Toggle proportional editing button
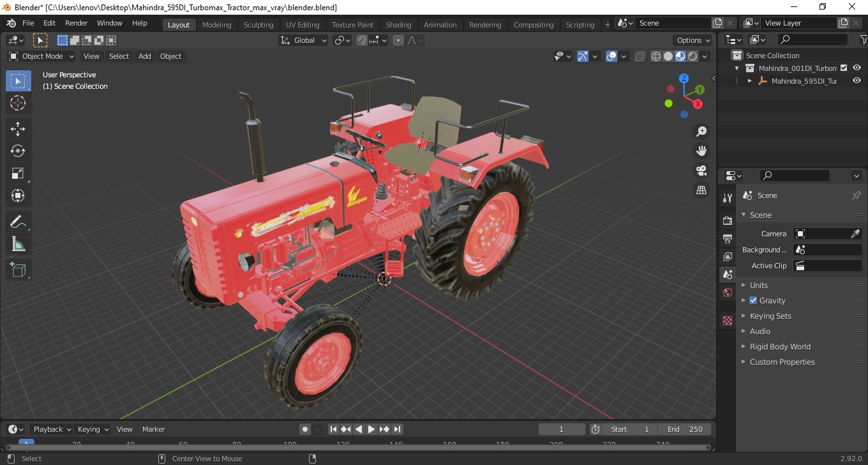Viewport: 868px width, 465px height. 398,40
